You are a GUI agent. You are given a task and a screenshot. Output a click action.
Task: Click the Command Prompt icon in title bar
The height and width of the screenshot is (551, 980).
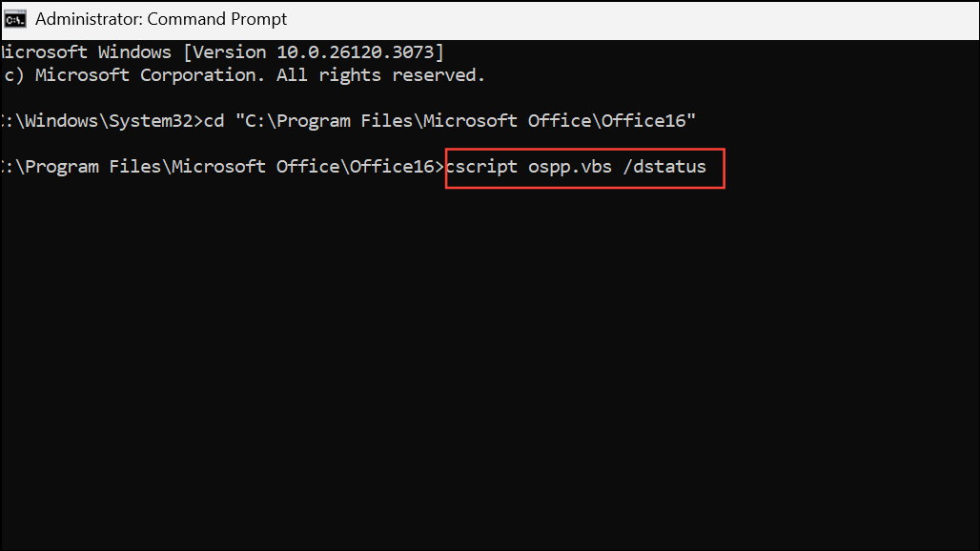tap(15, 19)
